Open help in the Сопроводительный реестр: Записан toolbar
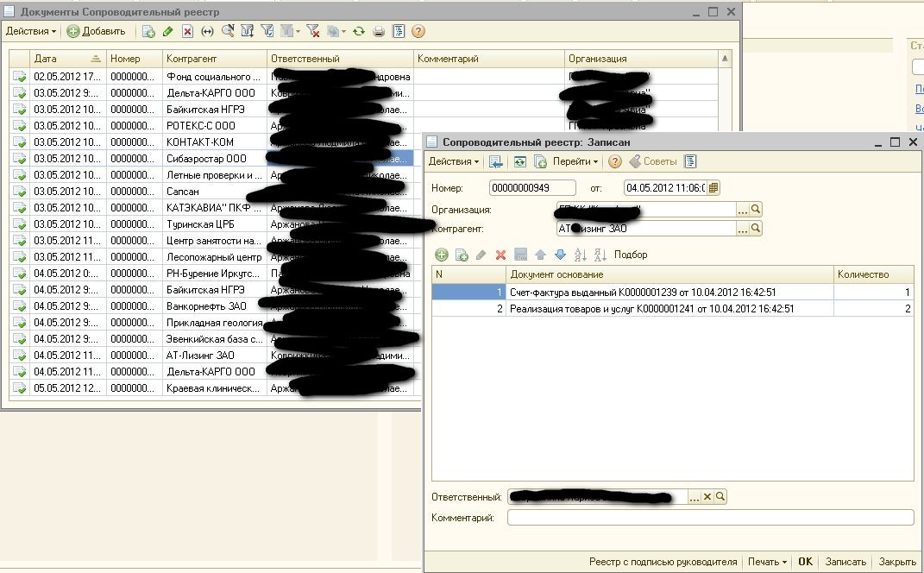 click(614, 161)
